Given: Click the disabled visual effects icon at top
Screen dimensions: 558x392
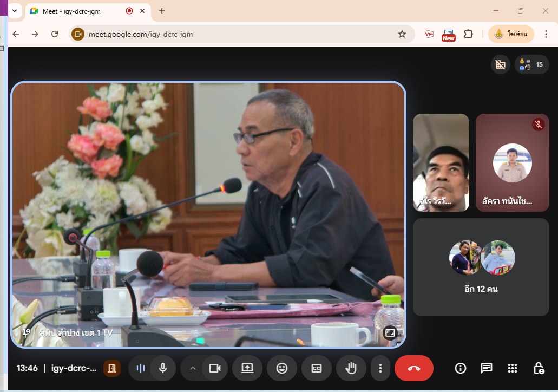Looking at the screenshot, I should coord(501,65).
